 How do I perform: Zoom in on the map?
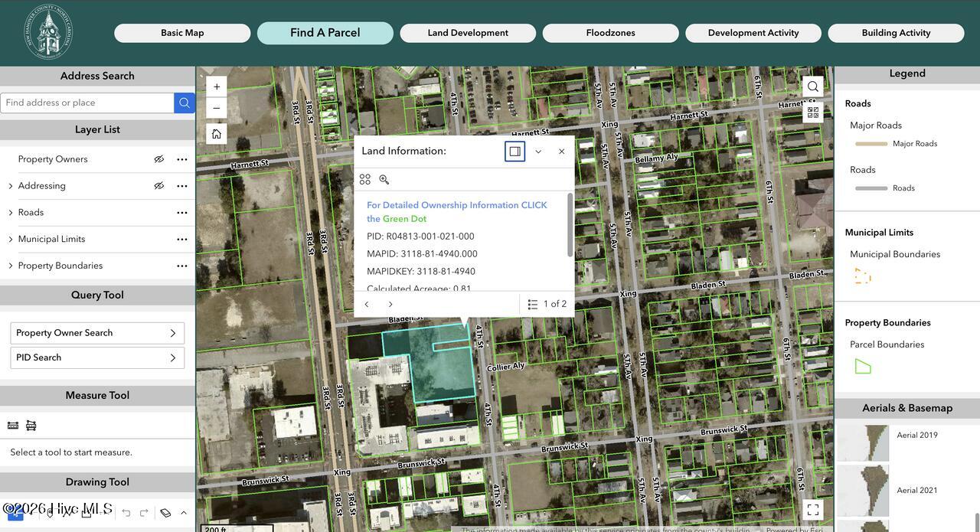click(217, 86)
